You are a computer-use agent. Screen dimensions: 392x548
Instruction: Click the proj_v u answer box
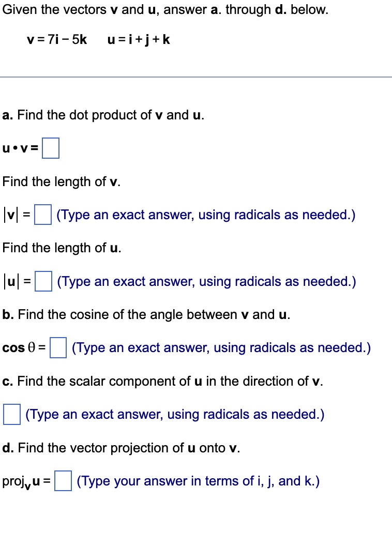62,481
